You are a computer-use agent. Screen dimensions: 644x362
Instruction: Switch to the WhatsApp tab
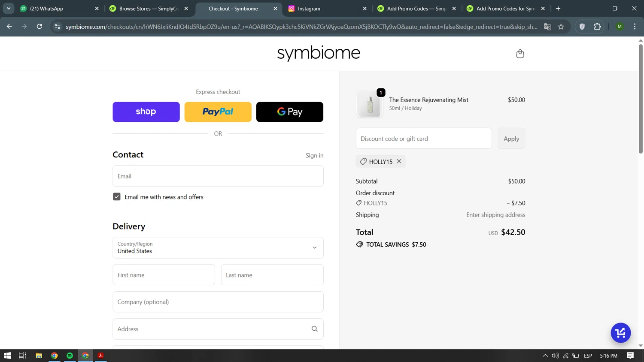pyautogui.click(x=59, y=9)
